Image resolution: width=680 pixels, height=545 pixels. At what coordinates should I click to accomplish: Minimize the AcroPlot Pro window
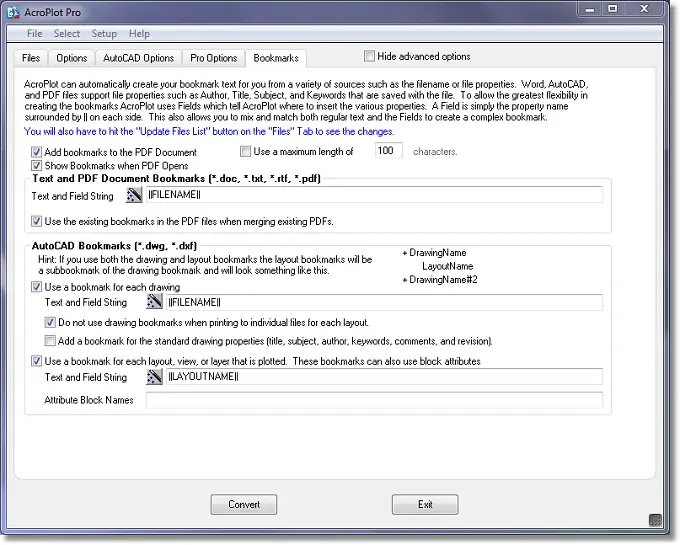click(590, 10)
